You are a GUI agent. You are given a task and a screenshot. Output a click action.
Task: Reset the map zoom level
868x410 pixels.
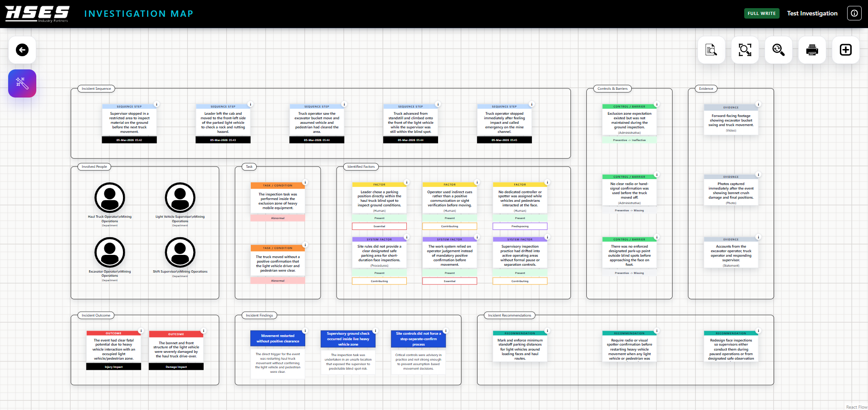click(x=778, y=50)
